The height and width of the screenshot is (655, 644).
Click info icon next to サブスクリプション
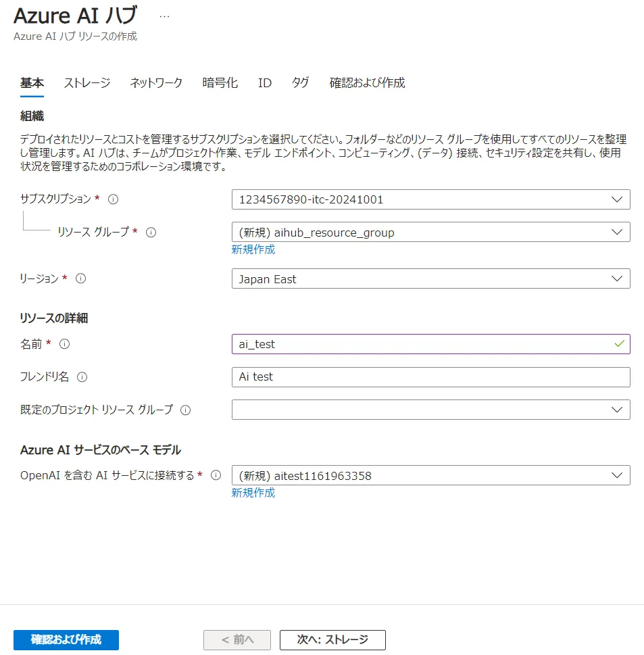click(114, 199)
